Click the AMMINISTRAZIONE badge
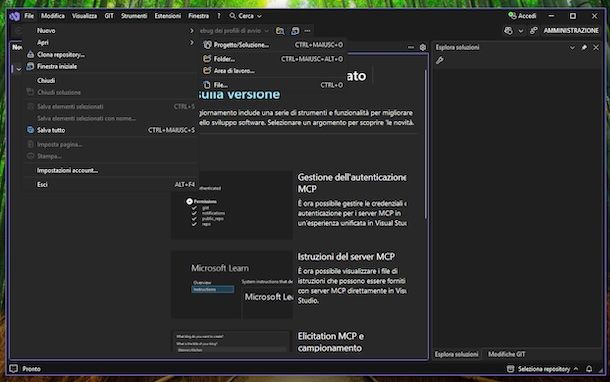The height and width of the screenshot is (382, 610). 571,30
